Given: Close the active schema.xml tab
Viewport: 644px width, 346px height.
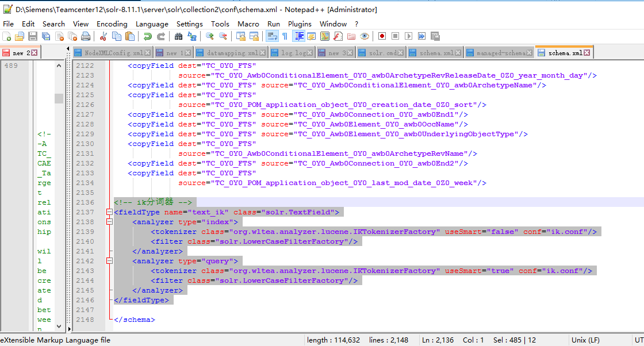Looking at the screenshot, I should 587,52.
